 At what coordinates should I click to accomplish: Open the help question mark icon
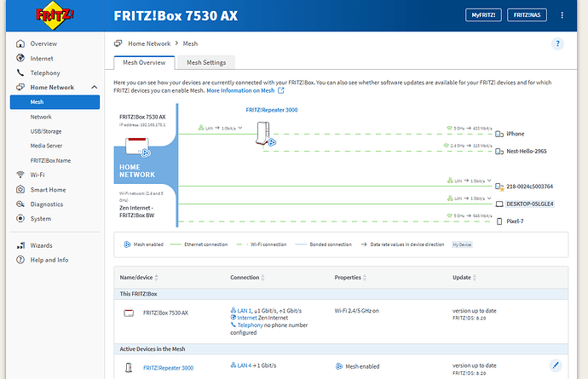(557, 43)
